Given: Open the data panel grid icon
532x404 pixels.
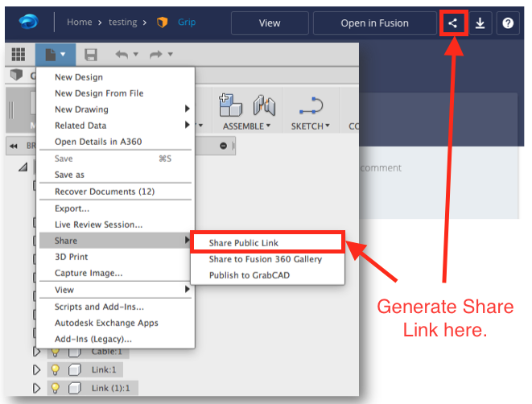Looking at the screenshot, I should coord(19,54).
